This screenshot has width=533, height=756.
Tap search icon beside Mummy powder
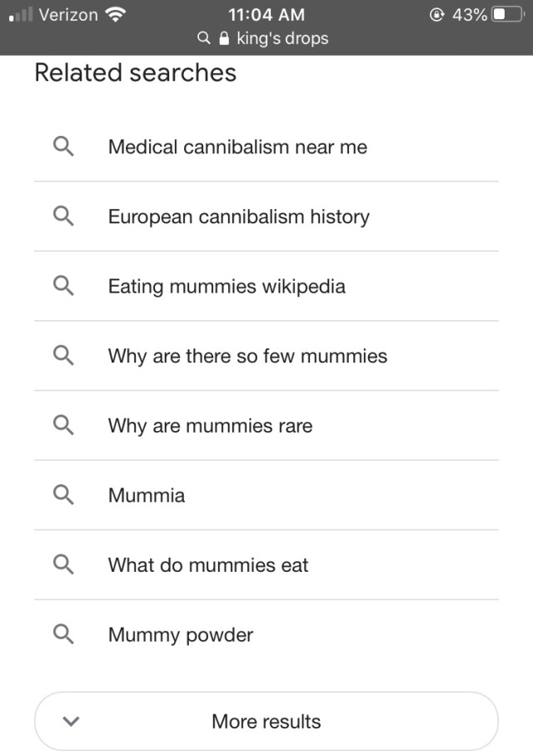(x=63, y=634)
